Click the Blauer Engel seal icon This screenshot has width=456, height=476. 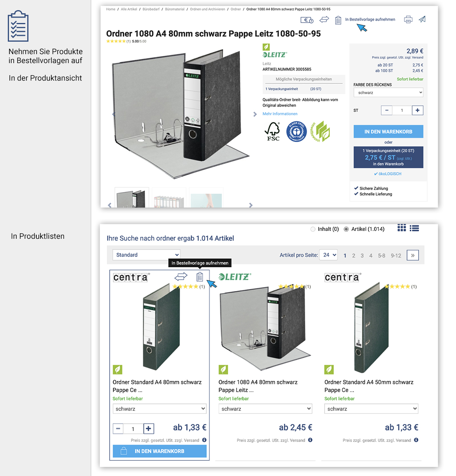point(297,132)
